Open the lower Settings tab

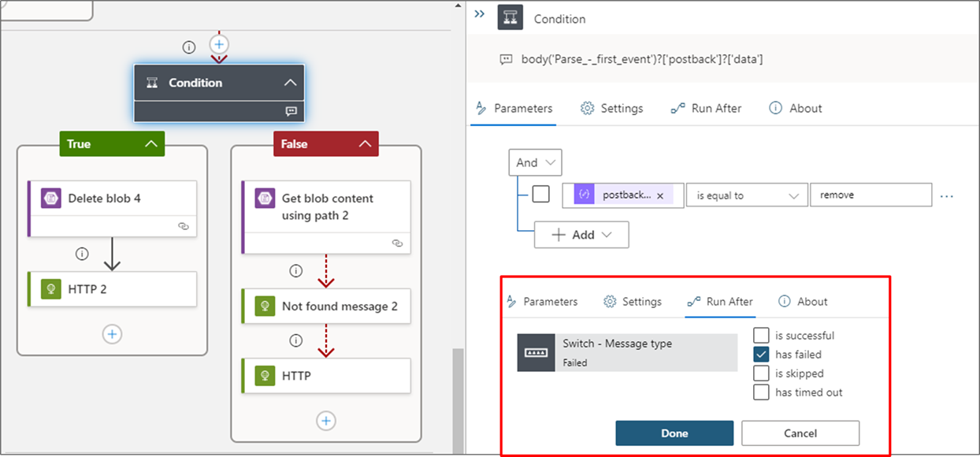tap(633, 302)
